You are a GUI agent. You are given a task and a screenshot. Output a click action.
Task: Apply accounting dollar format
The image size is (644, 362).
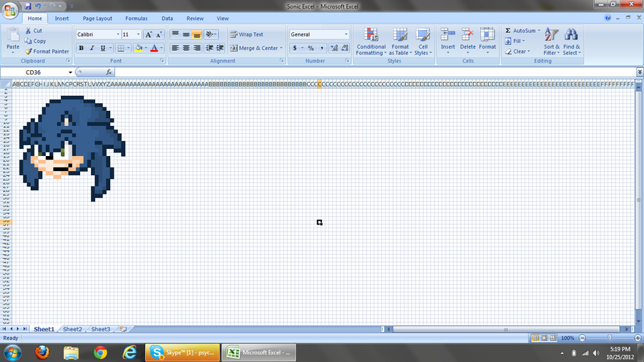[295, 48]
